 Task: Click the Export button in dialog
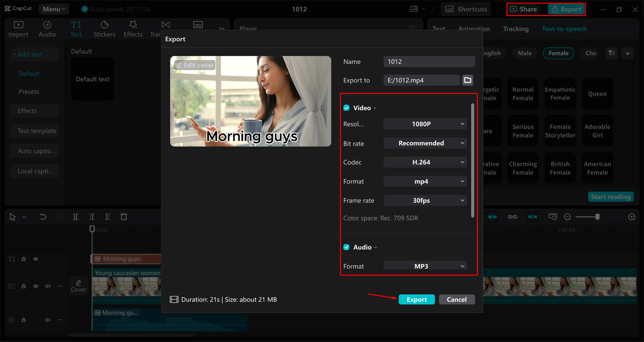click(x=417, y=299)
